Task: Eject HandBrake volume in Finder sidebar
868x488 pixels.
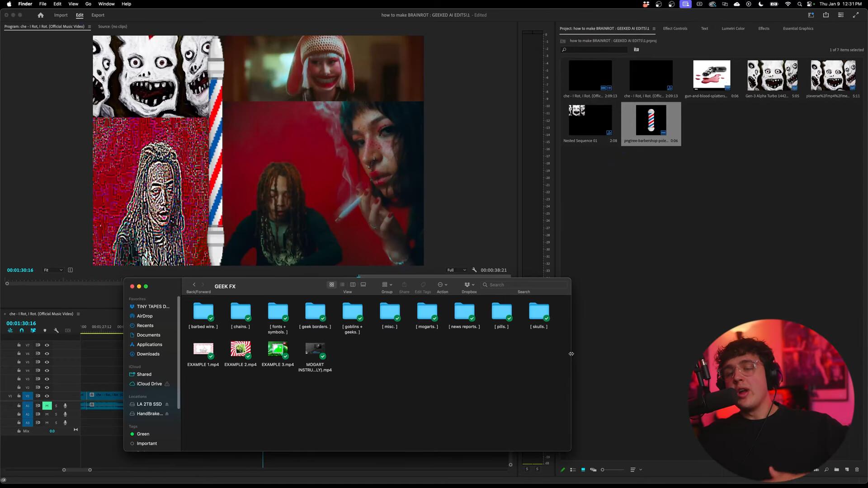Action: click(x=167, y=413)
